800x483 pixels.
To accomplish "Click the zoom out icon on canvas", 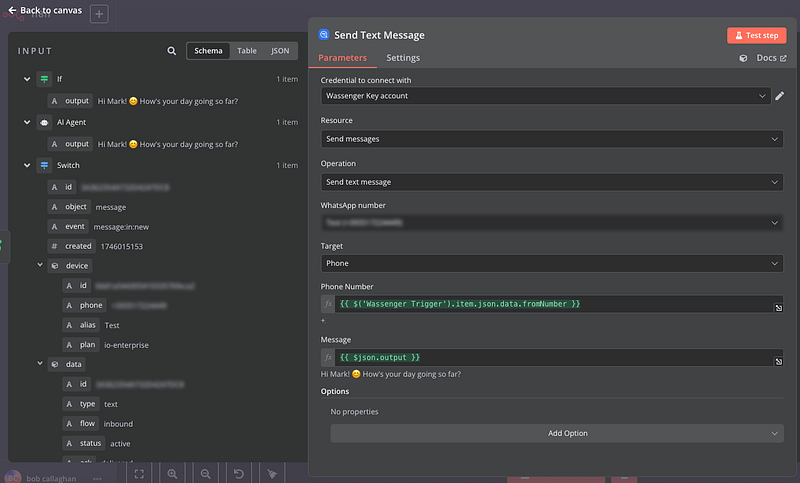I will (205, 473).
